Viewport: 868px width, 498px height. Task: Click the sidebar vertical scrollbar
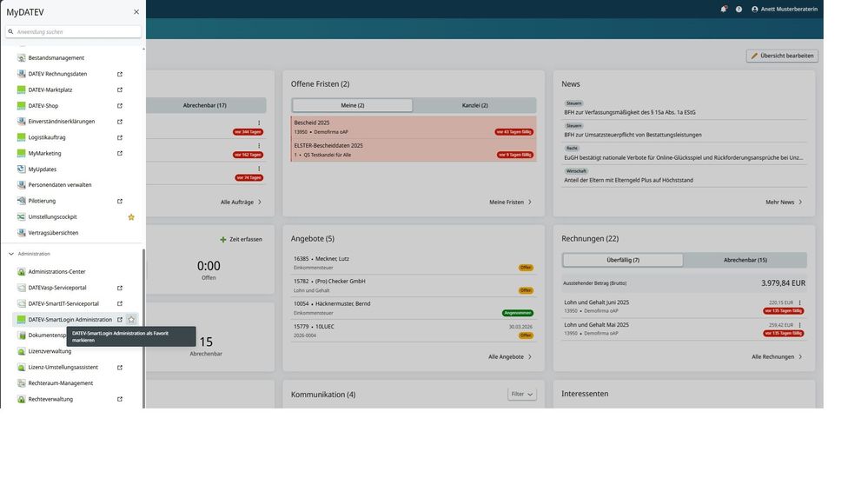(144, 328)
